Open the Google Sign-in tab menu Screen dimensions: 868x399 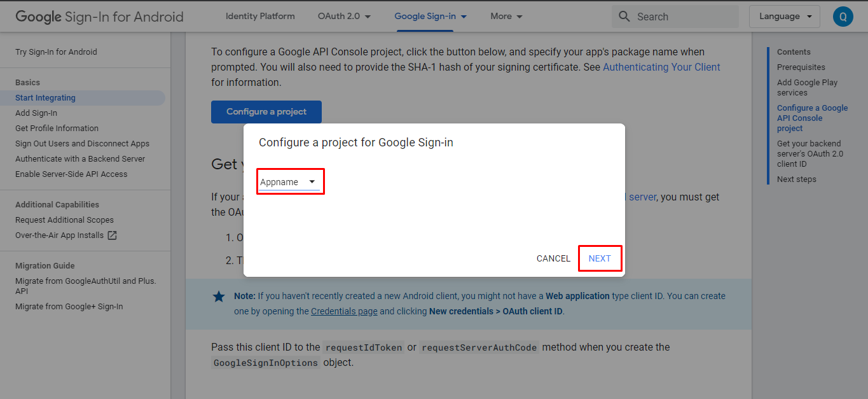pos(431,17)
